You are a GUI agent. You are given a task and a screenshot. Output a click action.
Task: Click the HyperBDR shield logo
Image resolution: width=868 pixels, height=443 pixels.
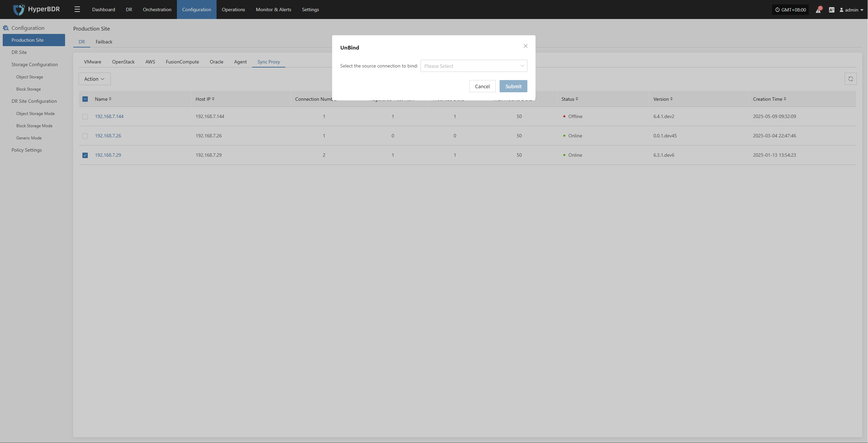(19, 9)
